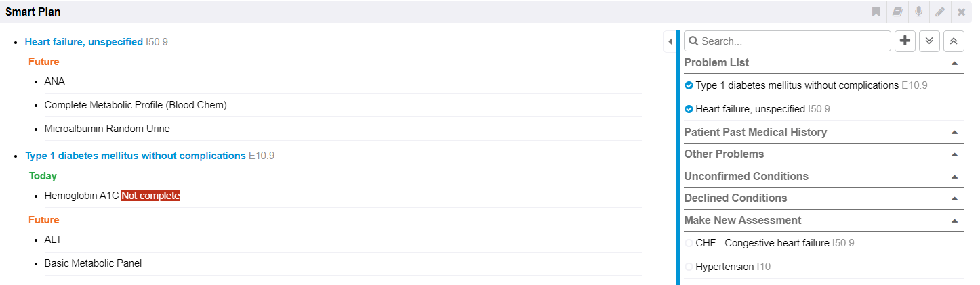The height and width of the screenshot is (285, 980).
Task: Collapse the Problem List section
Action: coord(954,63)
